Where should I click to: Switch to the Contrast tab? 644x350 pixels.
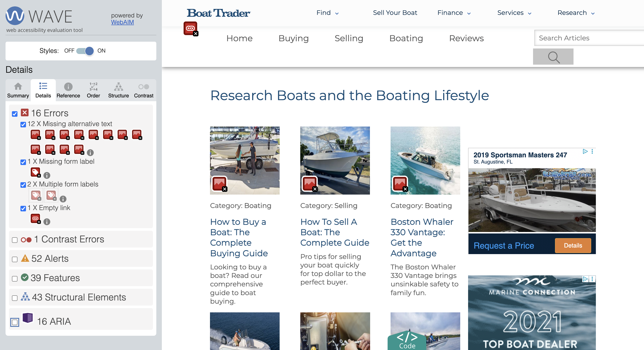pos(144,90)
